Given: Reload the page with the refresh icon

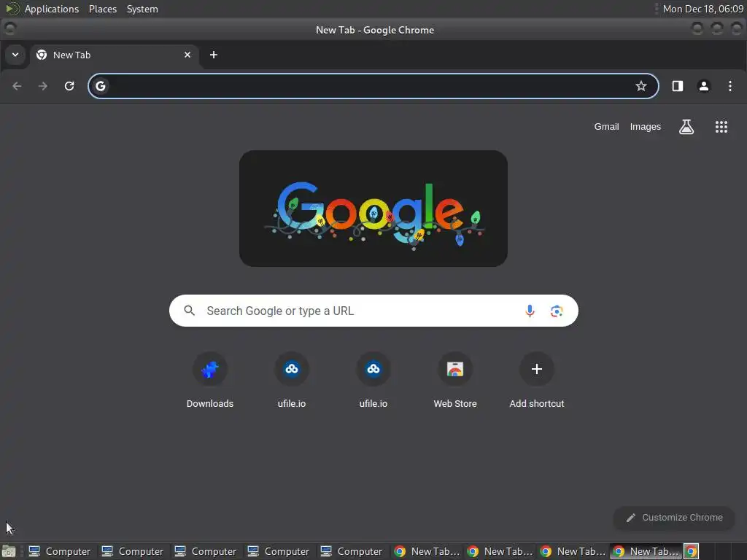Looking at the screenshot, I should click(69, 86).
